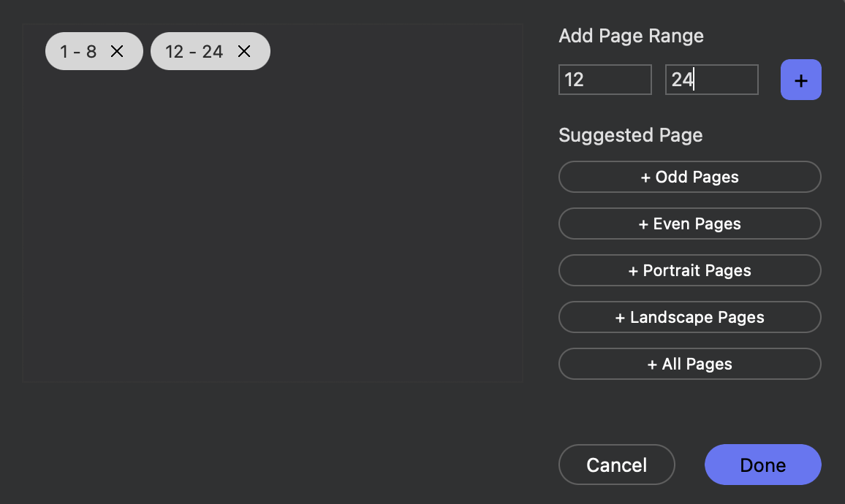Click the Suggested Page heading

630,135
